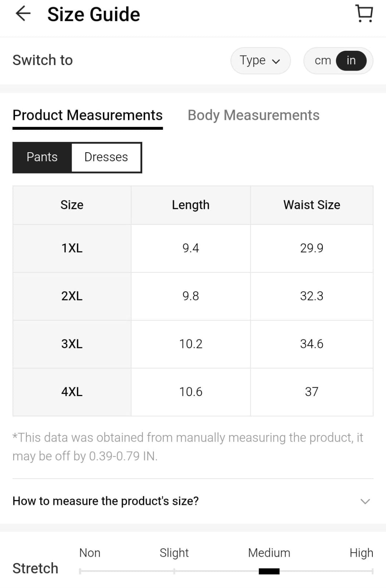
Task: Open the shopping cart
Action: click(x=364, y=14)
